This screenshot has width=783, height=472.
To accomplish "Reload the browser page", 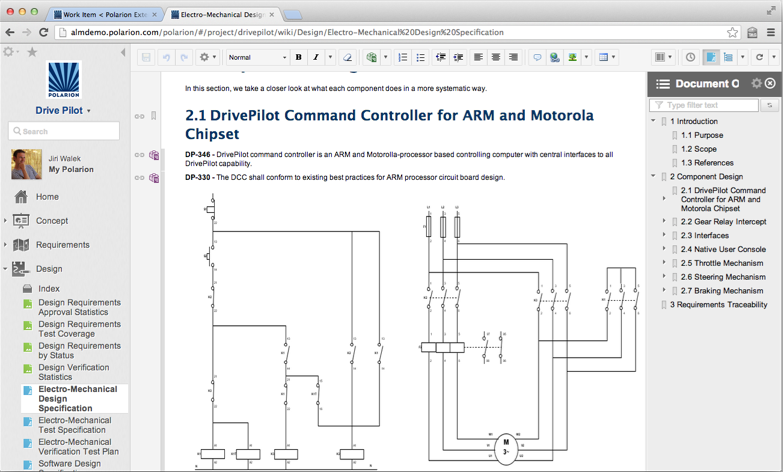I will click(x=43, y=32).
